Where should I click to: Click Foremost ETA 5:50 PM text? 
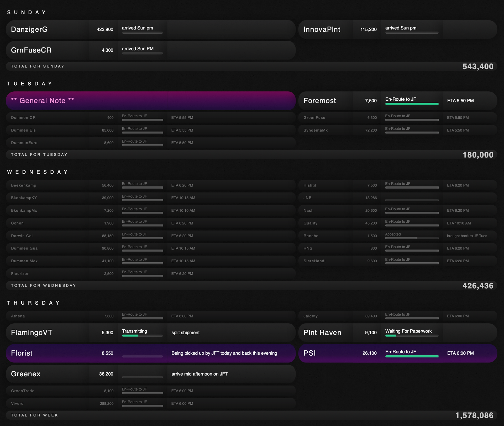tap(460, 101)
